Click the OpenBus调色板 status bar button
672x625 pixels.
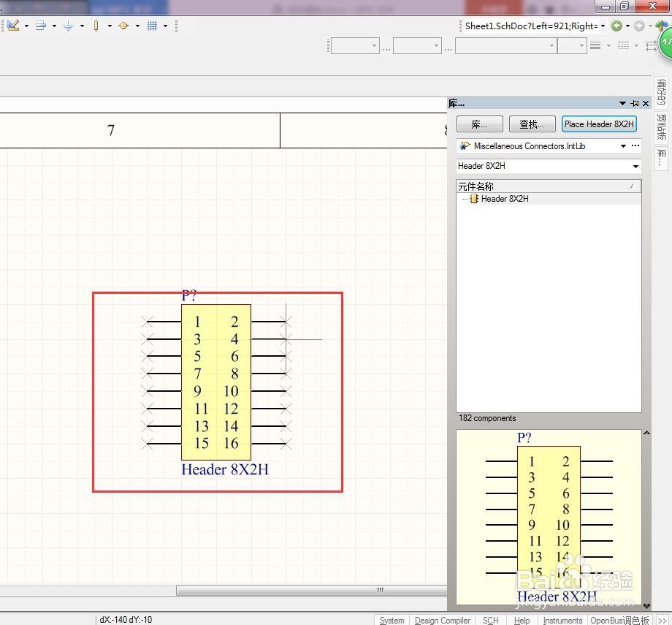tap(619, 621)
